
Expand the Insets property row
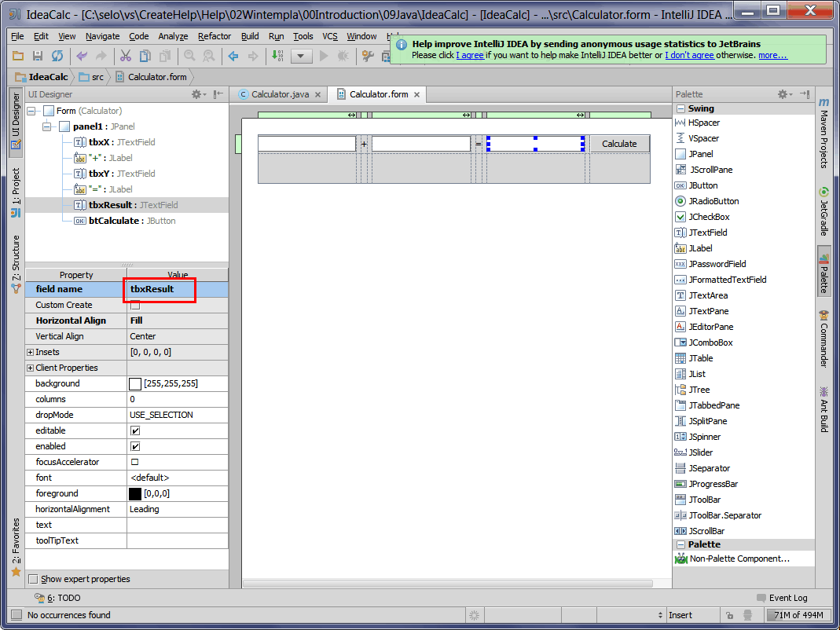tap(30, 353)
